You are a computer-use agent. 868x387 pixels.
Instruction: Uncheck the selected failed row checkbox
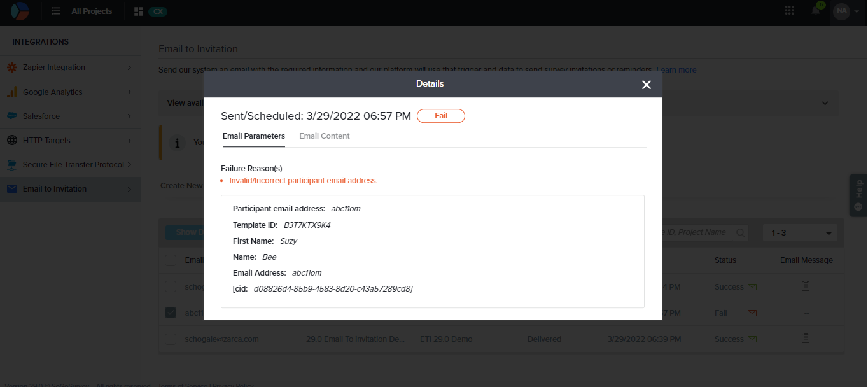click(171, 313)
